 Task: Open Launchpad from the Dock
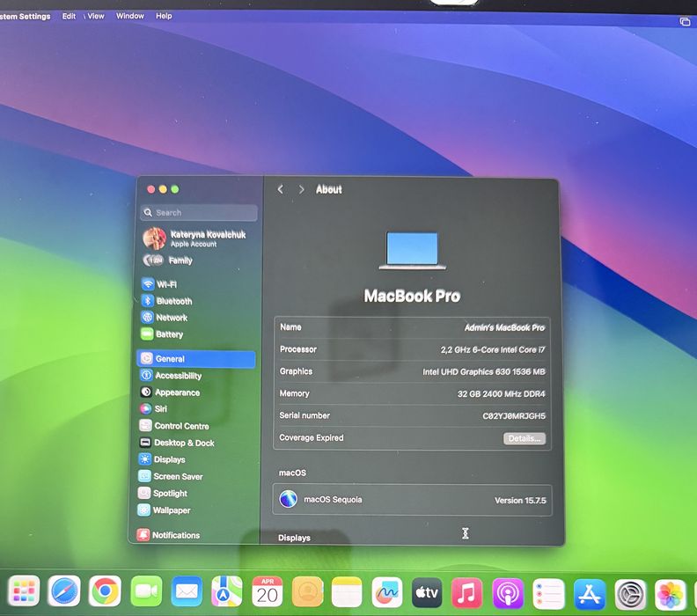(x=24, y=591)
